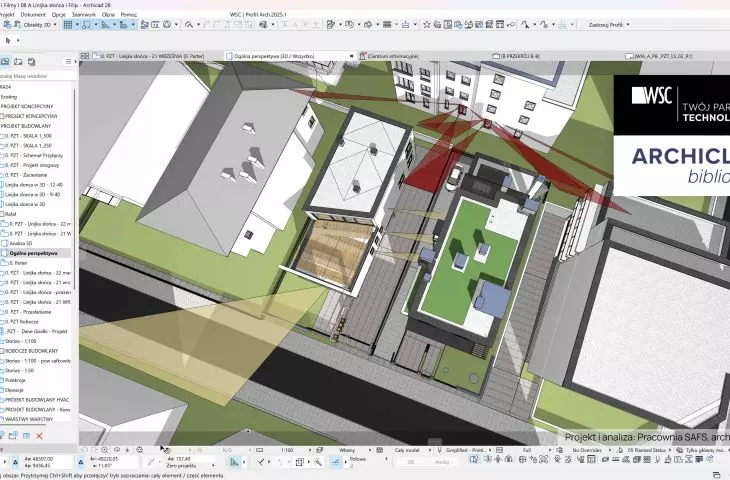The width and height of the screenshot is (730, 480).
Task: Select the Stories - 1:100 view
Action: click(x=20, y=341)
